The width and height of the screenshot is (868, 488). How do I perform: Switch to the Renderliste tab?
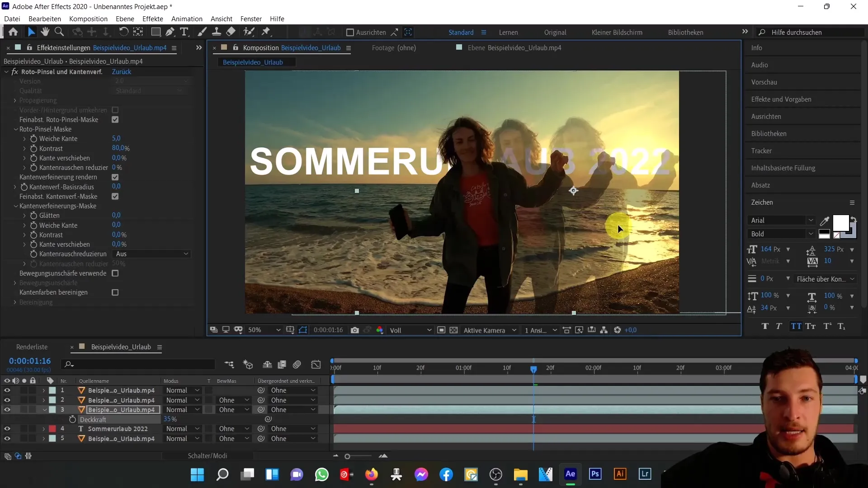pyautogui.click(x=32, y=347)
